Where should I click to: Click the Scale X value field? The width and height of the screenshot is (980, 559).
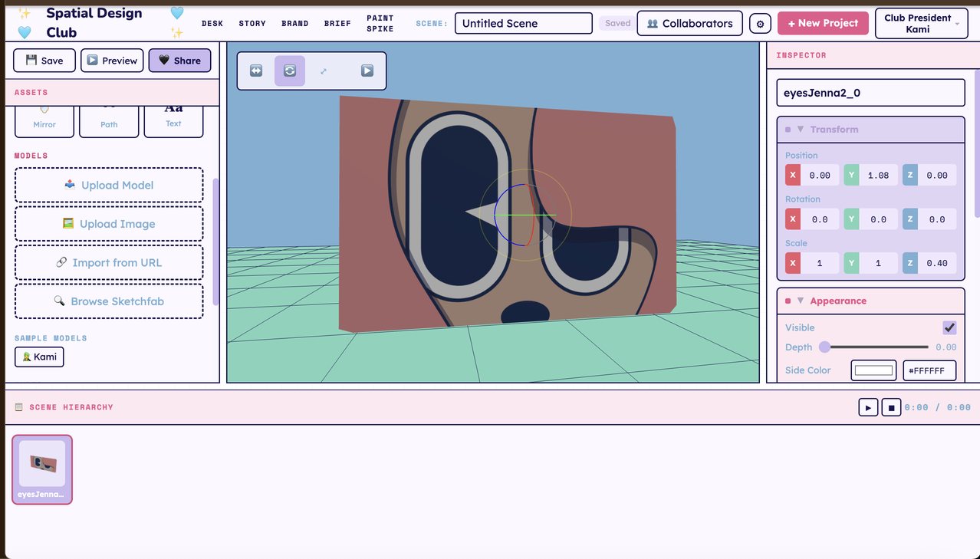(820, 263)
